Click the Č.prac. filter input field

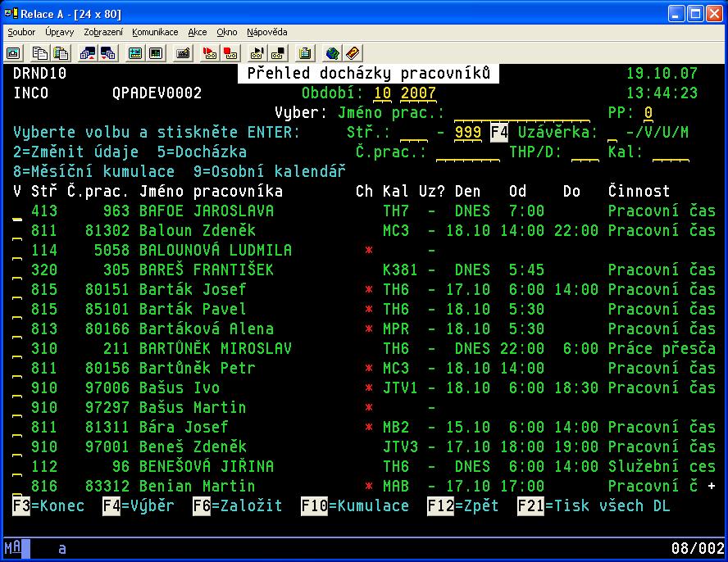coord(467,152)
